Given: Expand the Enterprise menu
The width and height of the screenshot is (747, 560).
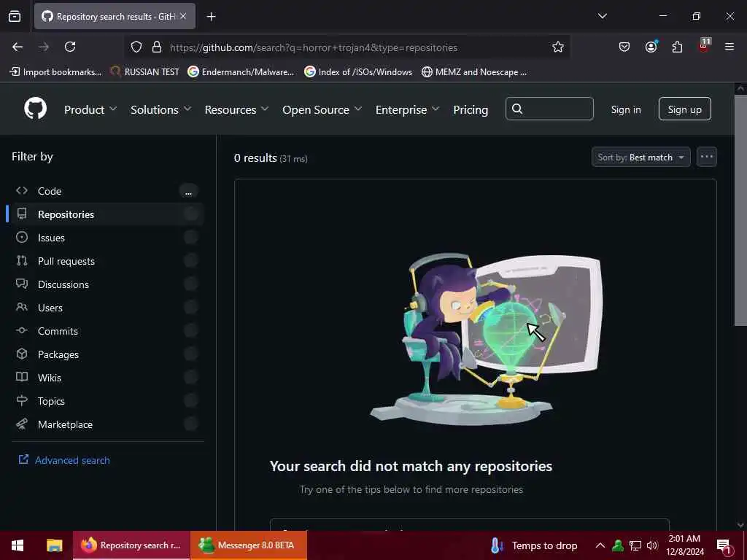Looking at the screenshot, I should 407,109.
